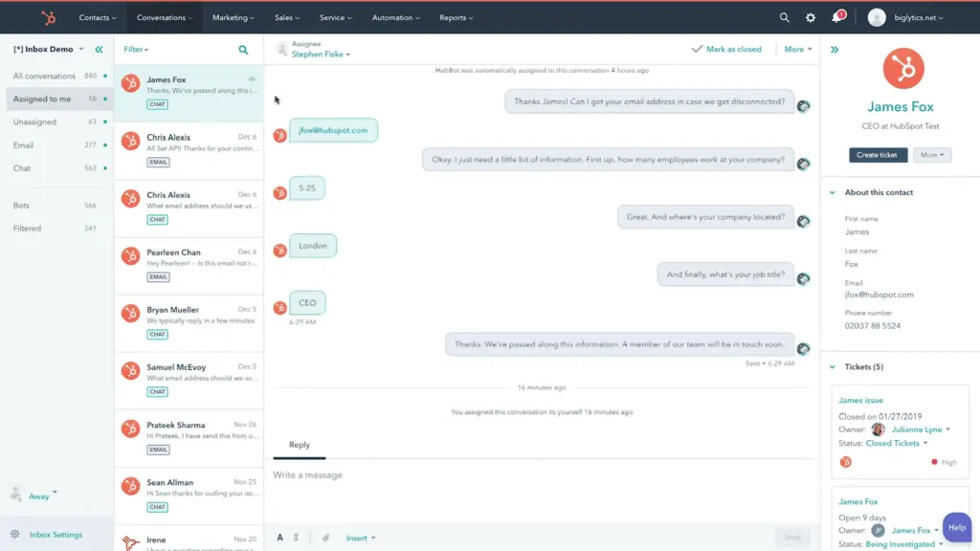Select the All conversations view

[x=59, y=76]
